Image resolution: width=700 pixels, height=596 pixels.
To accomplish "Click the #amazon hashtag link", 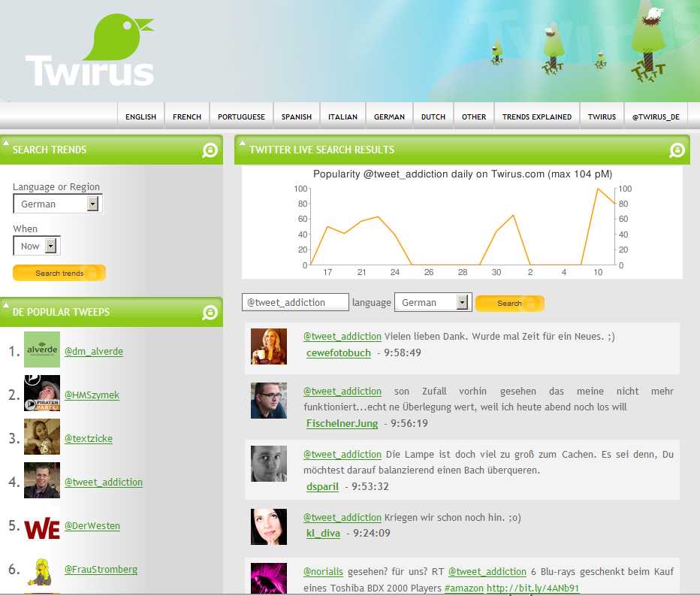I will [464, 588].
